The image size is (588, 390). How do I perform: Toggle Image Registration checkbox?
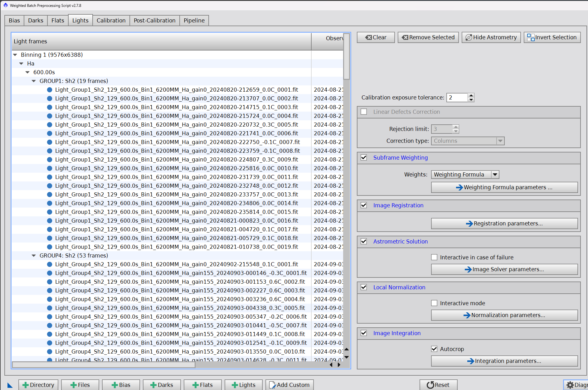pos(364,205)
